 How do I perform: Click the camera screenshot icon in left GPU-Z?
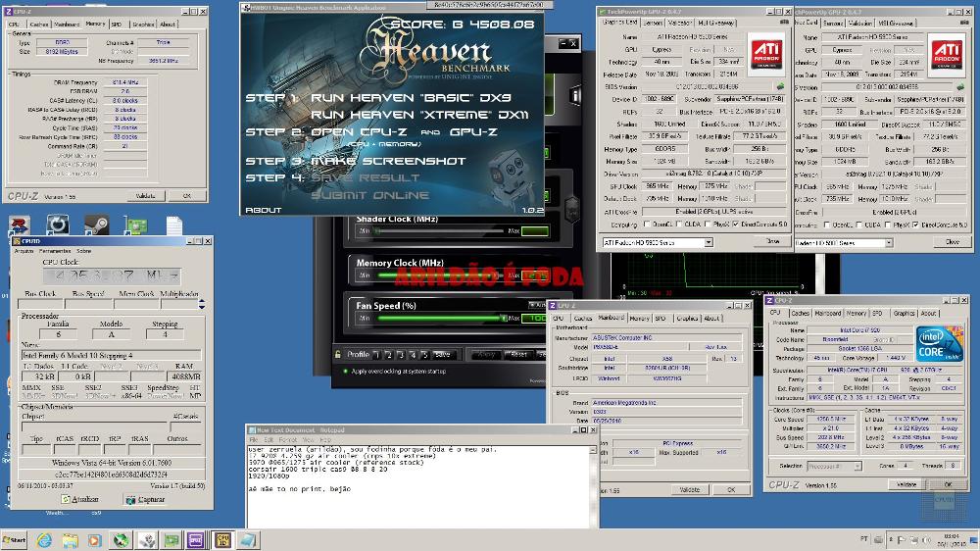coord(783,22)
